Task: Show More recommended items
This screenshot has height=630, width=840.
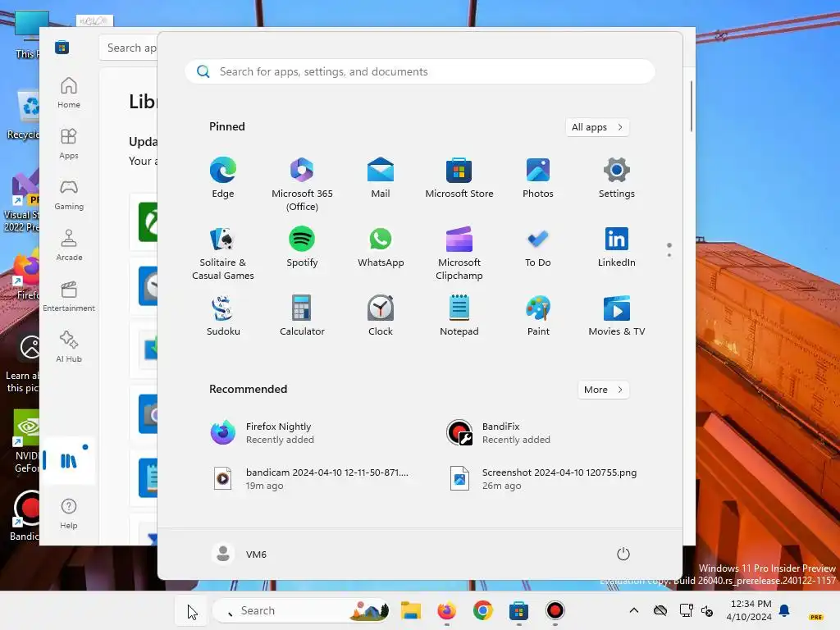Action: click(603, 390)
